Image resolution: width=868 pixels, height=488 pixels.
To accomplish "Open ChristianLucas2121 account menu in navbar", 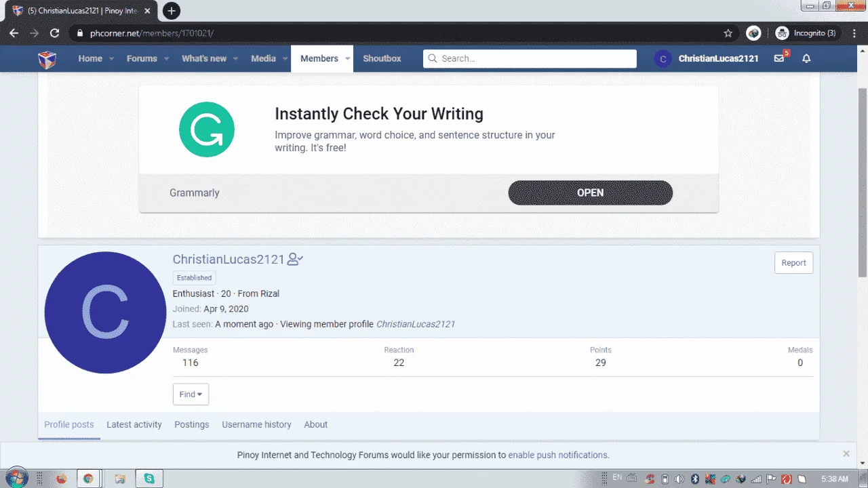I will click(719, 59).
